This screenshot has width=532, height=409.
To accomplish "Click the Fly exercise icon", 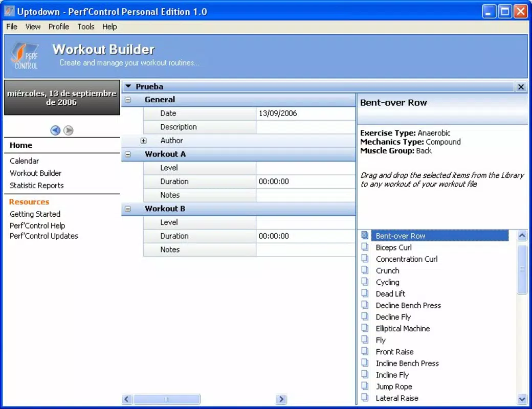I will (x=365, y=339).
